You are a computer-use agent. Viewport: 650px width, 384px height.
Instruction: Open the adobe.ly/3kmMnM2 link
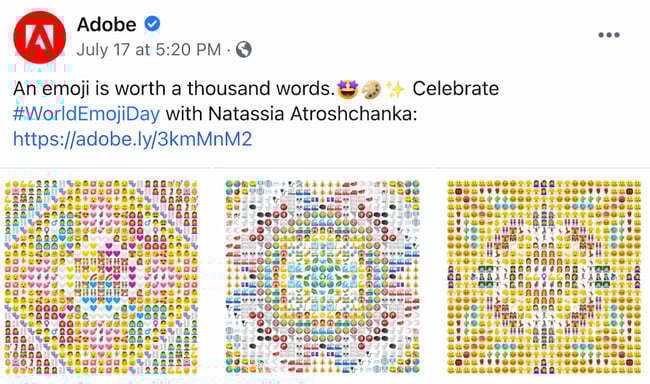coord(133,139)
